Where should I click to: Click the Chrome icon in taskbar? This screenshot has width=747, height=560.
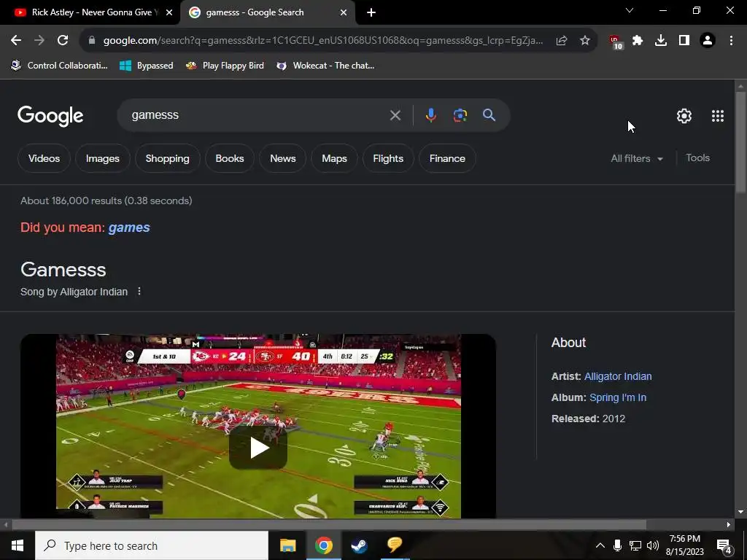click(x=323, y=545)
